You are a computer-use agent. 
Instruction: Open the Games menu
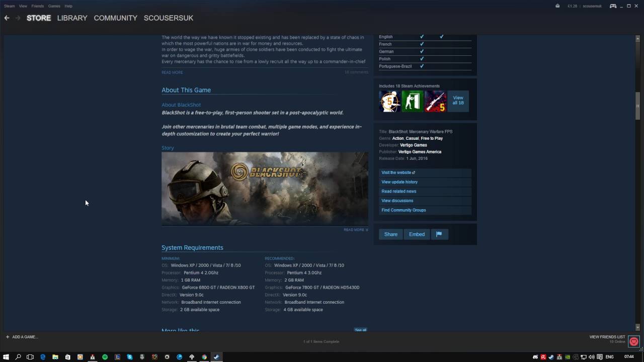tap(54, 6)
